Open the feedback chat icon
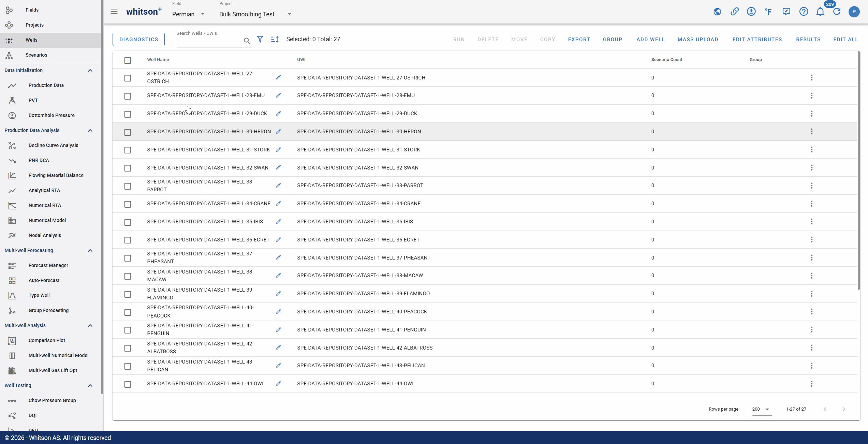Screen dimensions: 868x444 coord(786,12)
